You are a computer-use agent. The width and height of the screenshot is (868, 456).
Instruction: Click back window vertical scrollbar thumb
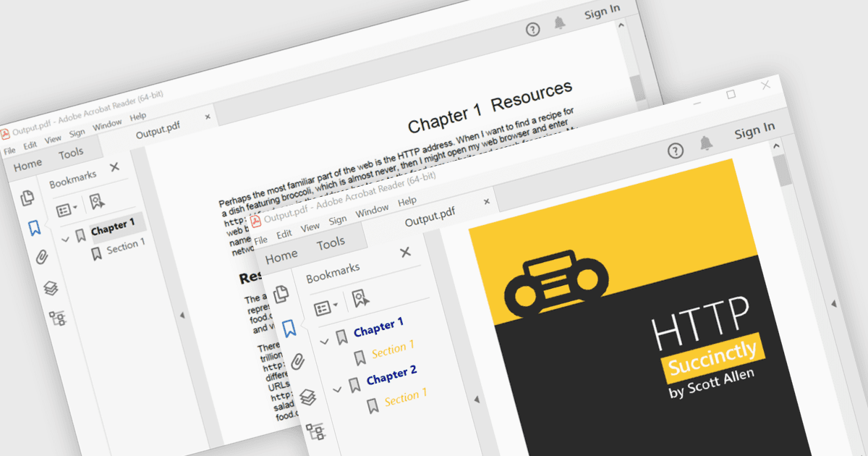click(637, 87)
